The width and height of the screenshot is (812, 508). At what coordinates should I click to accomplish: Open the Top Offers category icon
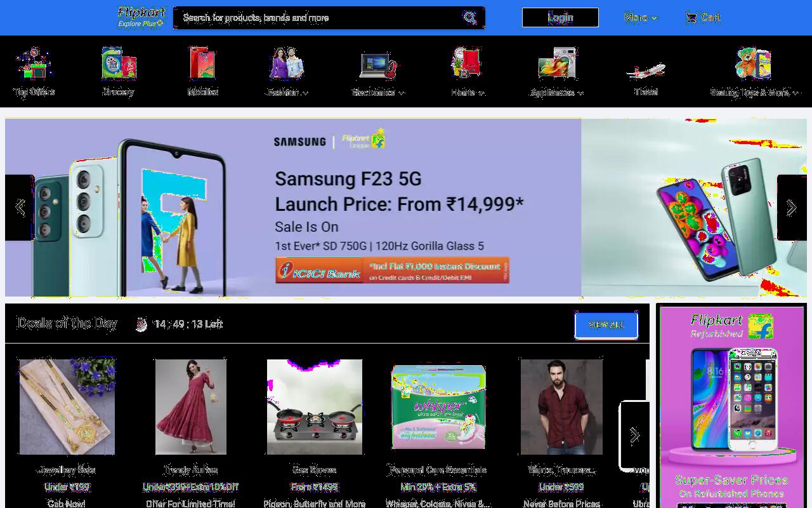(x=34, y=63)
